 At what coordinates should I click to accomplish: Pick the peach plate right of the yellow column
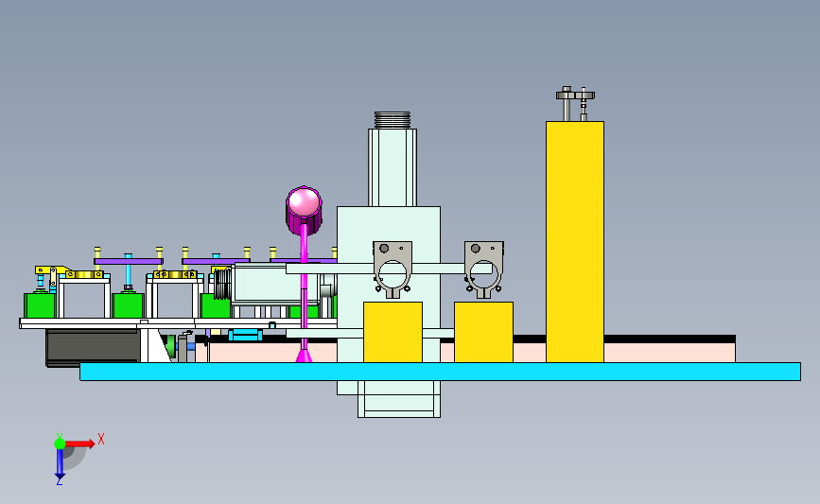[670, 353]
